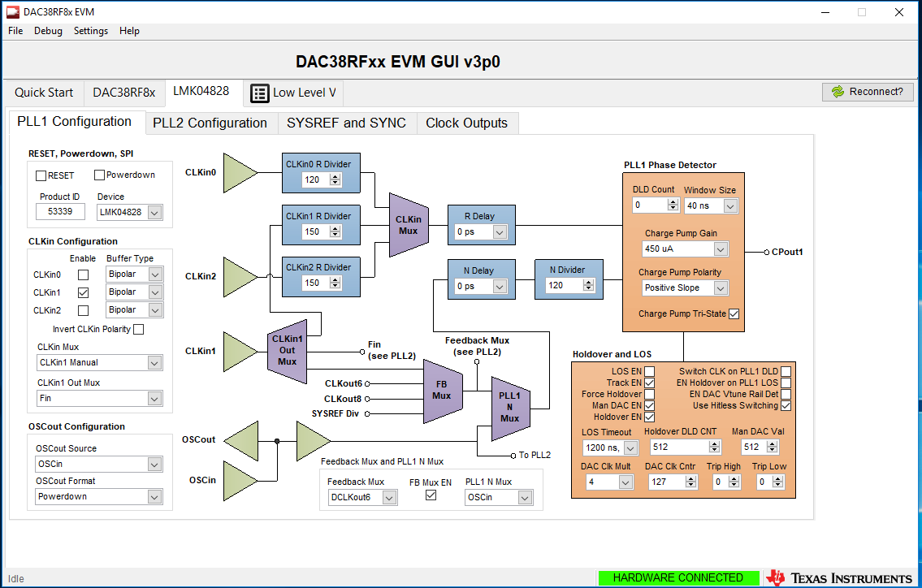Toggle Use Hitless Switching checkbox
The height and width of the screenshot is (588, 922).
point(786,406)
